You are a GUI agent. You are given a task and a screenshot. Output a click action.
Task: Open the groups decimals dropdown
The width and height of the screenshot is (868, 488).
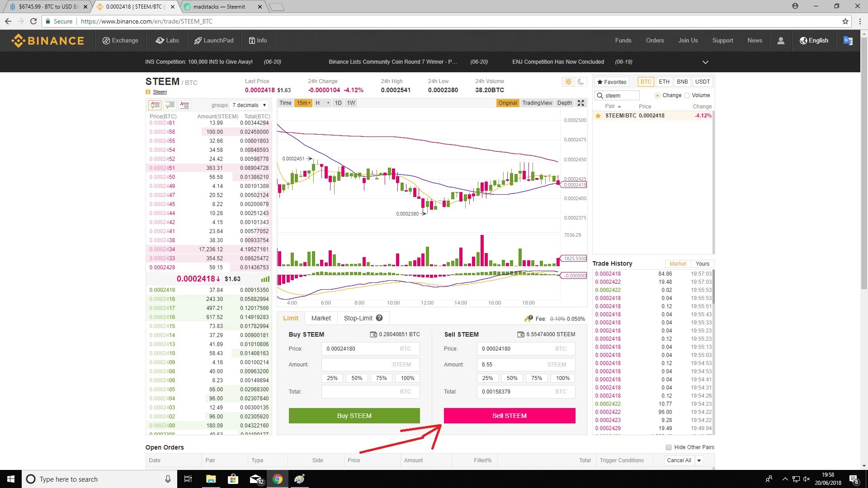click(x=250, y=105)
